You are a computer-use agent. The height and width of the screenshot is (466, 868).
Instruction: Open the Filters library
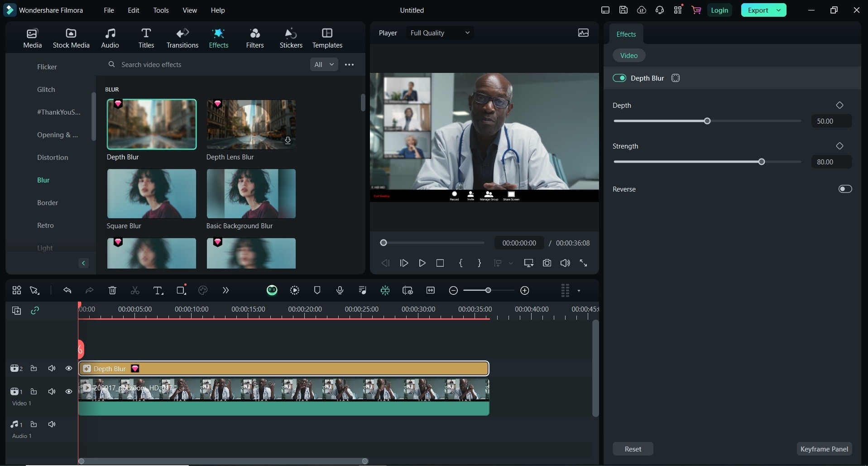pyautogui.click(x=255, y=38)
